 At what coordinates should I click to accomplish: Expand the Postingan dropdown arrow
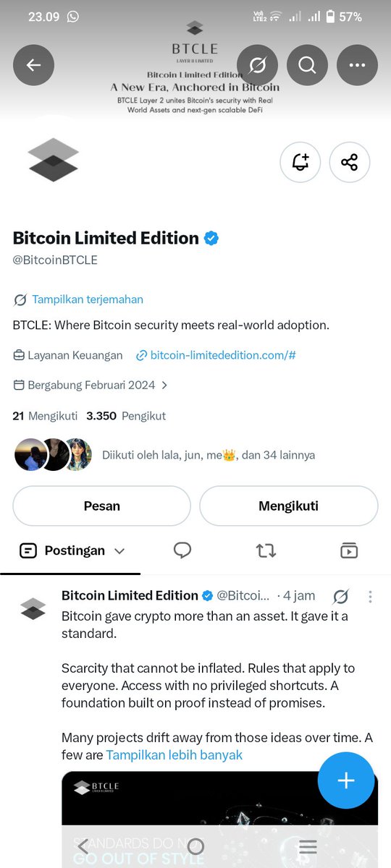pos(119,550)
